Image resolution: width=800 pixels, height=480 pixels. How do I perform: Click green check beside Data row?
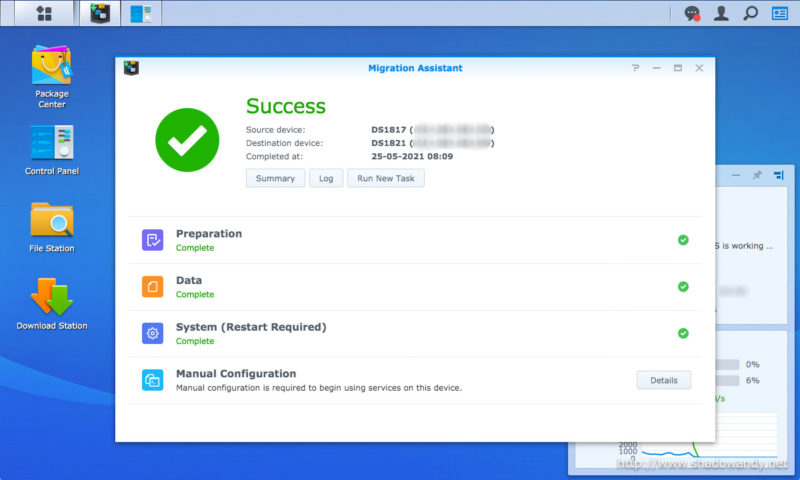[x=683, y=287]
